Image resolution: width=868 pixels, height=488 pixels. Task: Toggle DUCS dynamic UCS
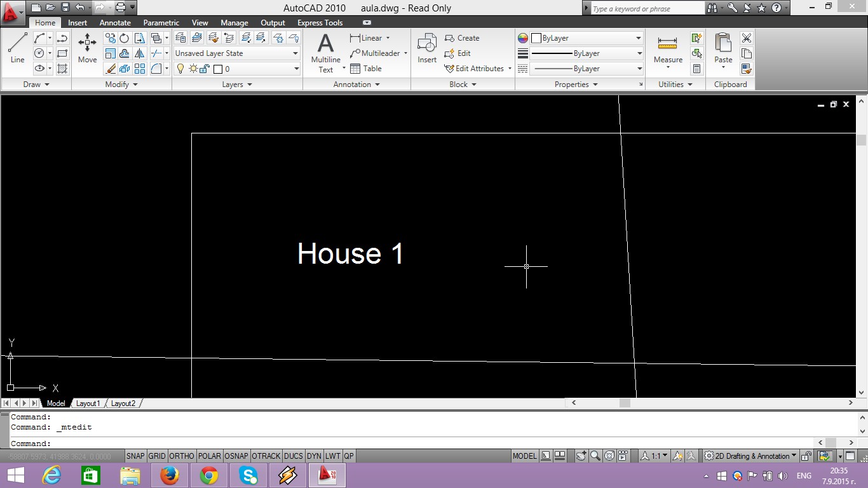tap(294, 456)
